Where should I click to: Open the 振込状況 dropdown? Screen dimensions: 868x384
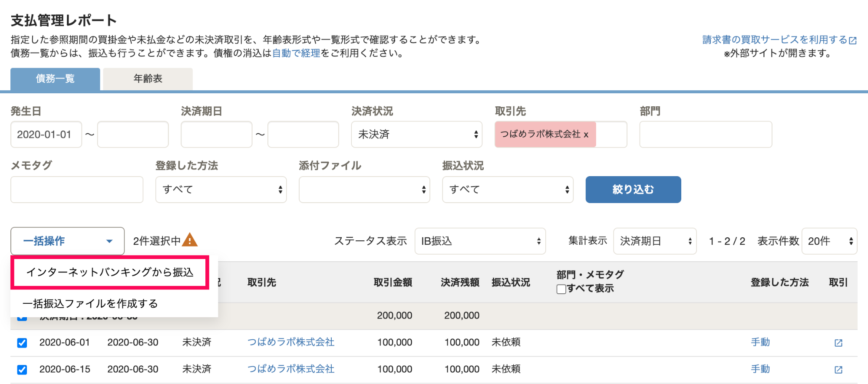pyautogui.click(x=508, y=190)
